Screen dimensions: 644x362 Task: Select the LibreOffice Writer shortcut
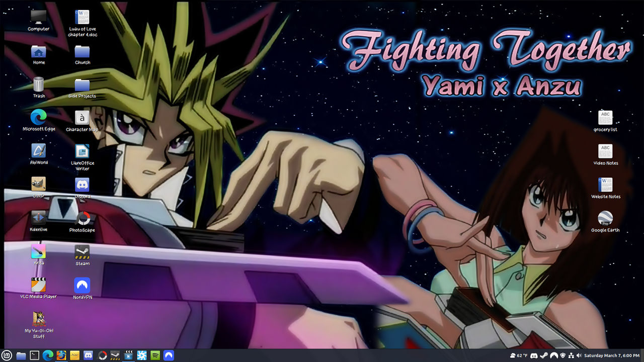[83, 157]
